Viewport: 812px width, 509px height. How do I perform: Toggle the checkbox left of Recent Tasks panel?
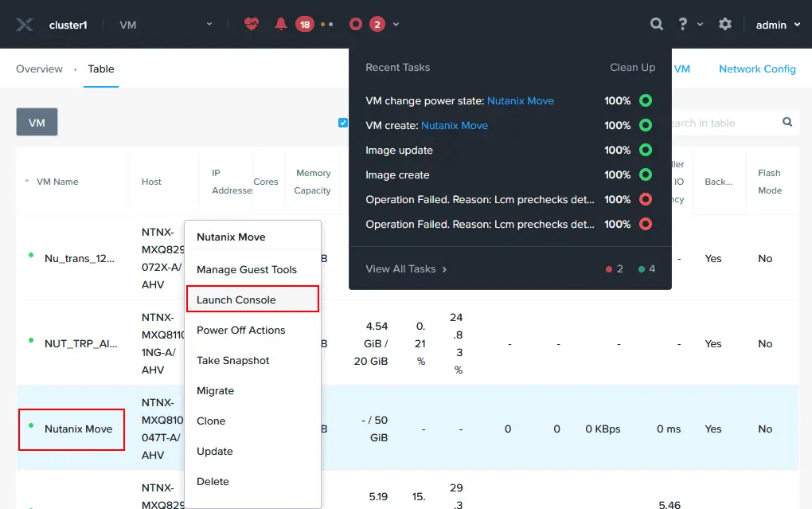(x=343, y=123)
